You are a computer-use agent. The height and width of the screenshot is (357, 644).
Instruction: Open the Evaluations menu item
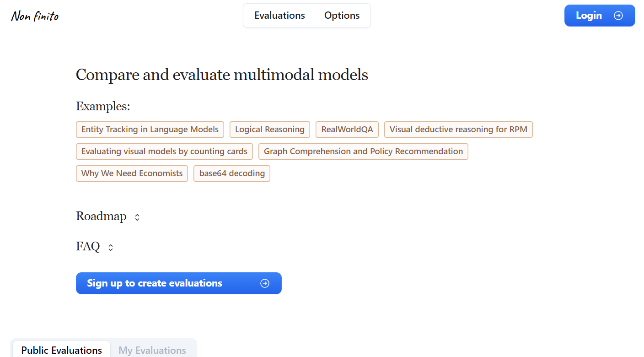[x=279, y=15]
